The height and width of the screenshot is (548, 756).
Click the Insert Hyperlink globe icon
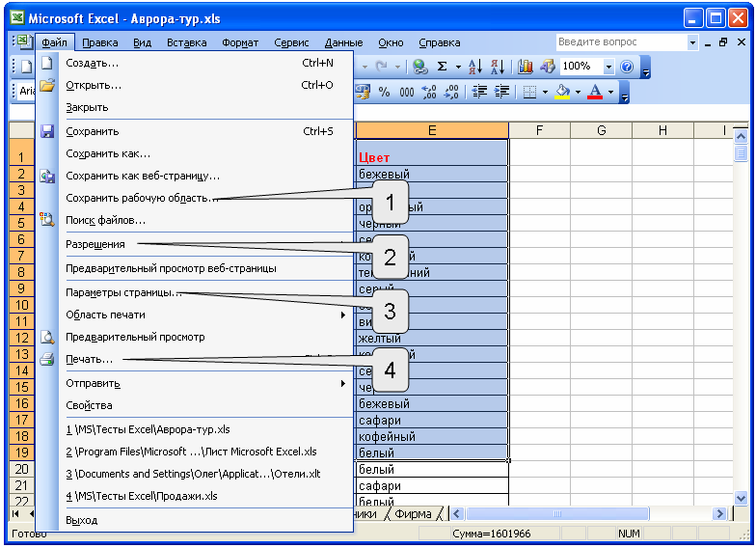(420, 67)
